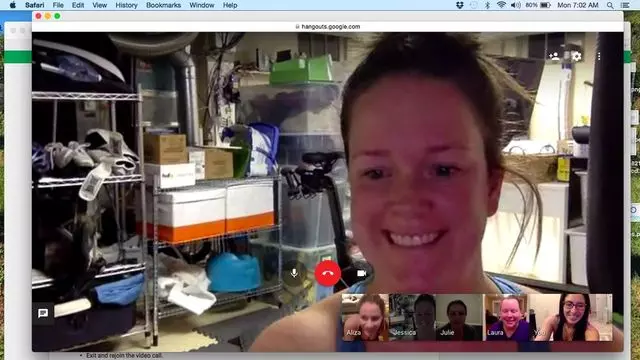Image resolution: width=640 pixels, height=360 pixels.
Task: Select Jessica's video thumbnail
Action: tap(412, 317)
